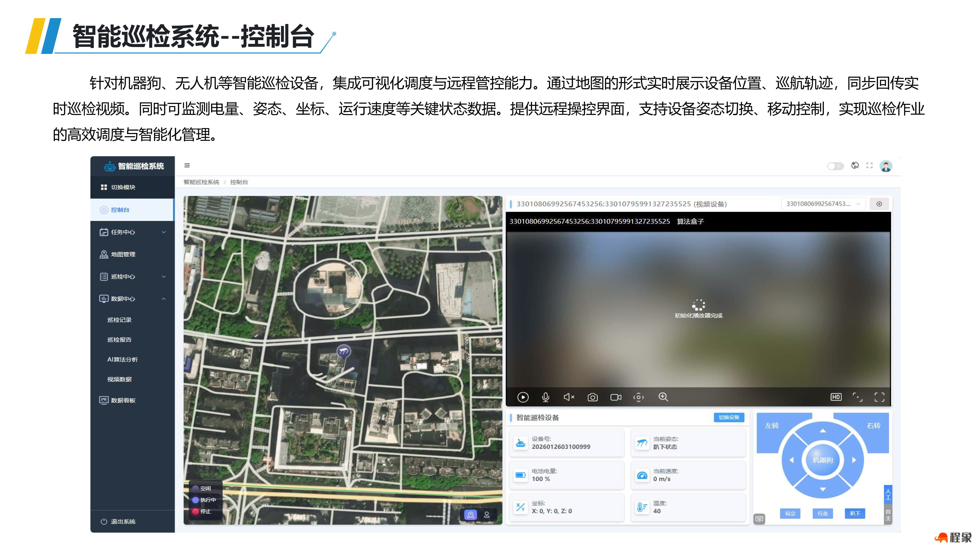980x551 pixels.
Task: Open 地图管理 menu item
Action: click(x=132, y=254)
